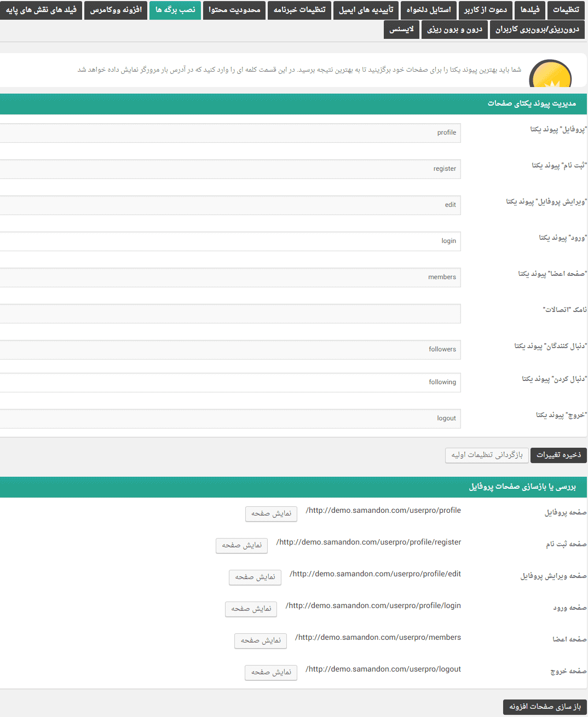Screen dimensions: 588x717
Task: Click the userpro/logout URL text
Action: pyautogui.click(x=383, y=669)
